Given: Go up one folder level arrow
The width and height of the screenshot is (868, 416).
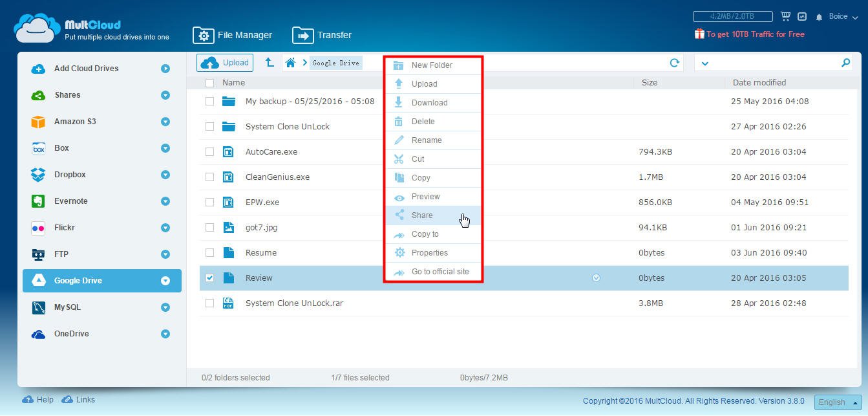Looking at the screenshot, I should pyautogui.click(x=270, y=62).
